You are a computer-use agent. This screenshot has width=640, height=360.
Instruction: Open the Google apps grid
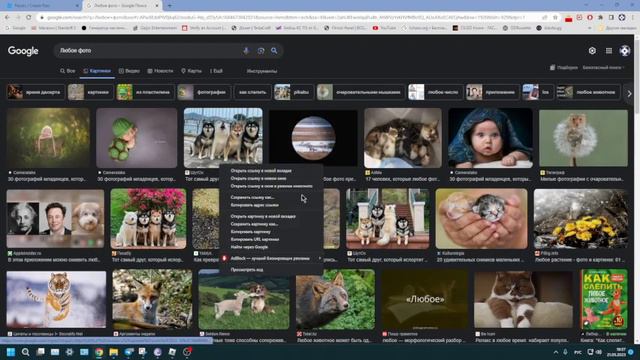[x=609, y=51]
